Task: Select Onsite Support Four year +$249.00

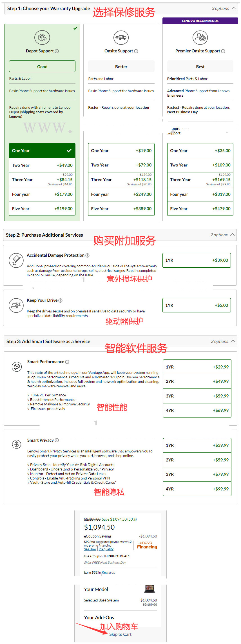Action: point(121,194)
